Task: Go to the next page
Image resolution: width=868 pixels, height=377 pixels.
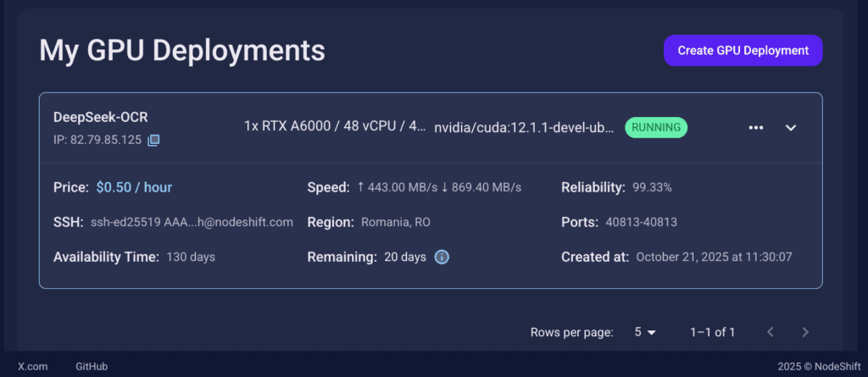Action: click(x=805, y=332)
